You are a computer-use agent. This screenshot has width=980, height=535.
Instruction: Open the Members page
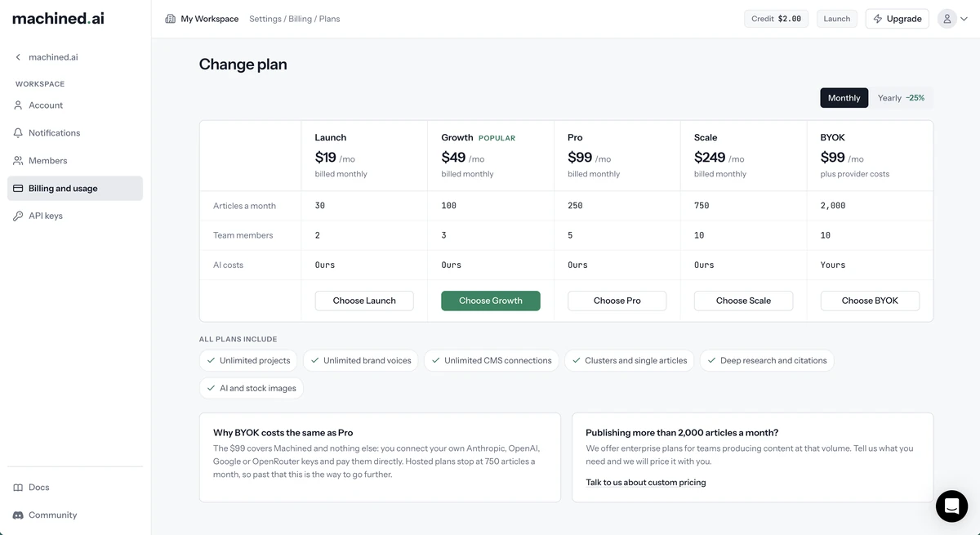pyautogui.click(x=75, y=161)
